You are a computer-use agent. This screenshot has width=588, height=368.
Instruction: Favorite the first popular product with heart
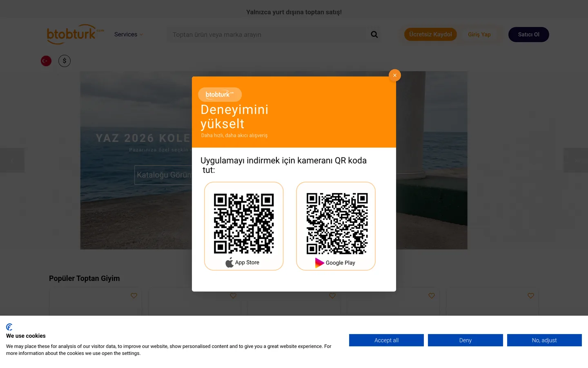134,296
